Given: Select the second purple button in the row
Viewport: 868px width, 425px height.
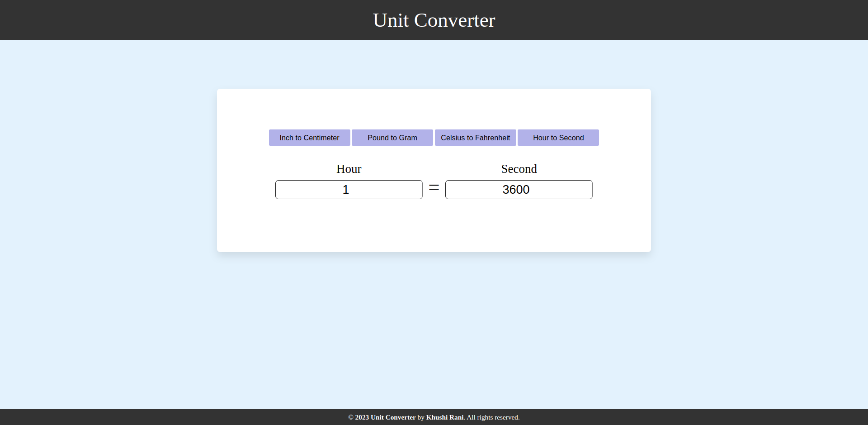Looking at the screenshot, I should pyautogui.click(x=392, y=138).
